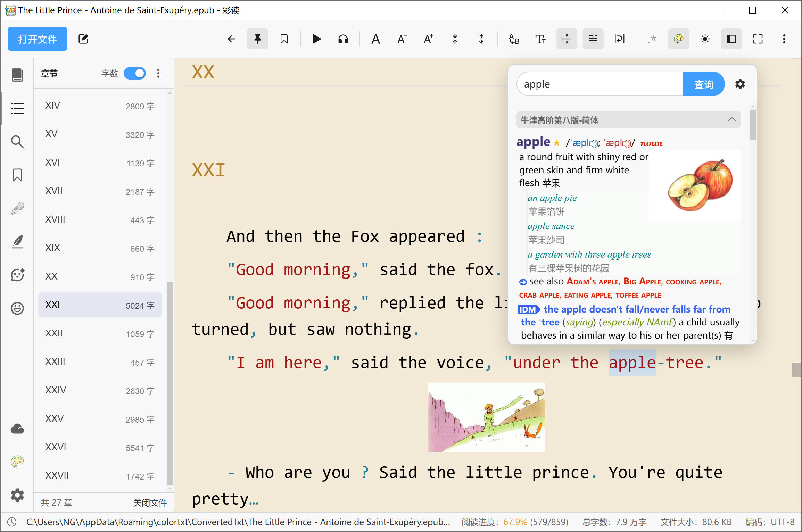Enter fullscreen mode
Screen dimensions: 802x532
coord(758,39)
